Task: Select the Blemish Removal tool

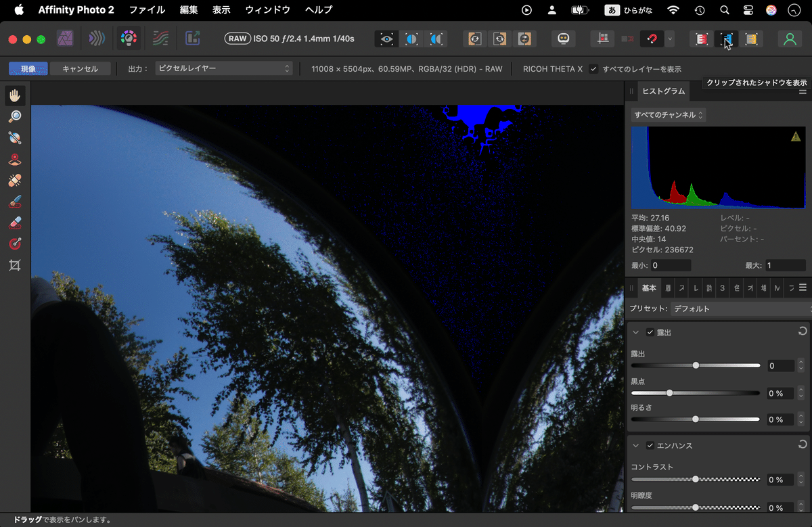Action: pos(15,180)
